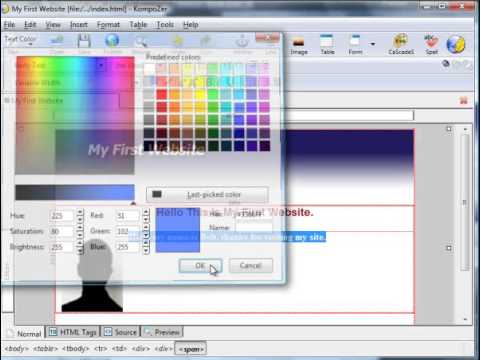Select the <table> tag in status bar

coord(46,349)
